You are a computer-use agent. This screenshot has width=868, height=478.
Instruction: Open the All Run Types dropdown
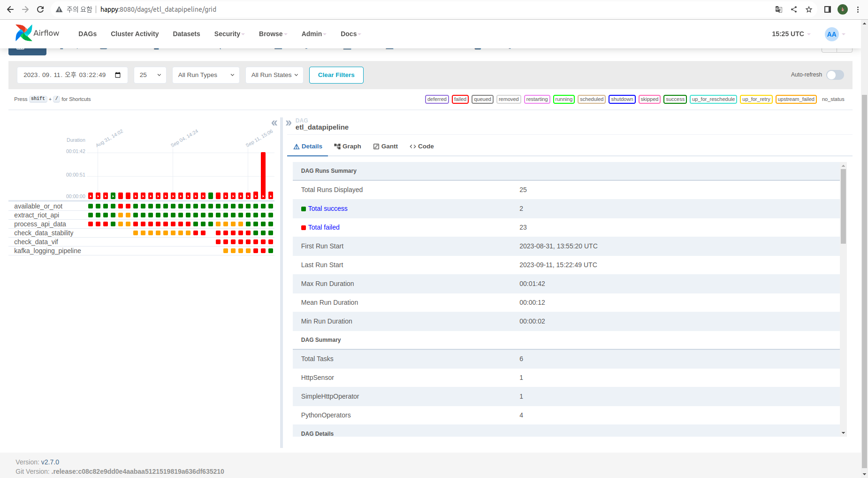206,75
